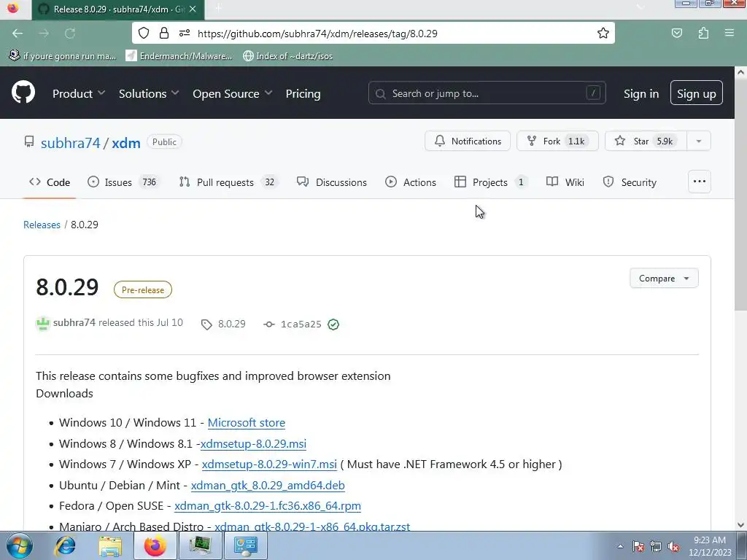Image resolution: width=747 pixels, height=560 pixels.
Task: Open the Microsoft store download link
Action: (247, 422)
